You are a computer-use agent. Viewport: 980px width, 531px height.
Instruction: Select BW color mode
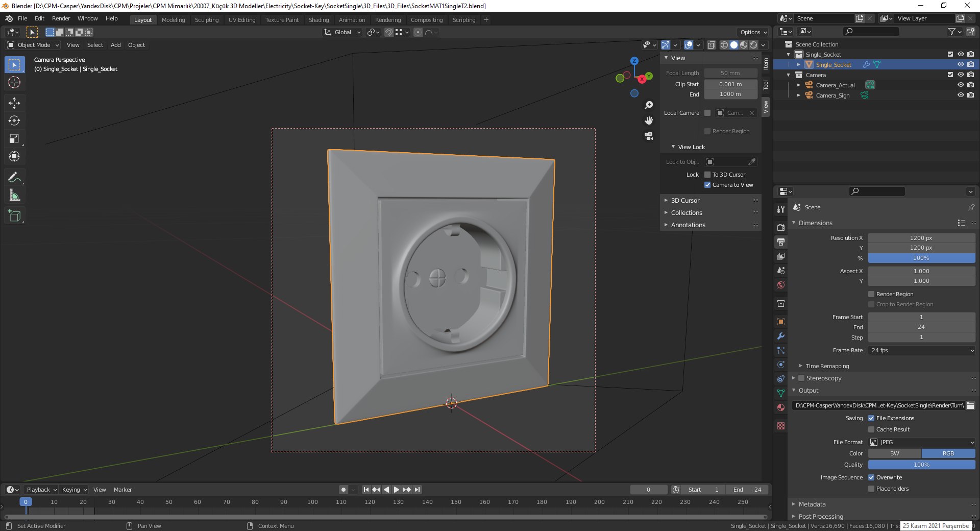point(895,453)
